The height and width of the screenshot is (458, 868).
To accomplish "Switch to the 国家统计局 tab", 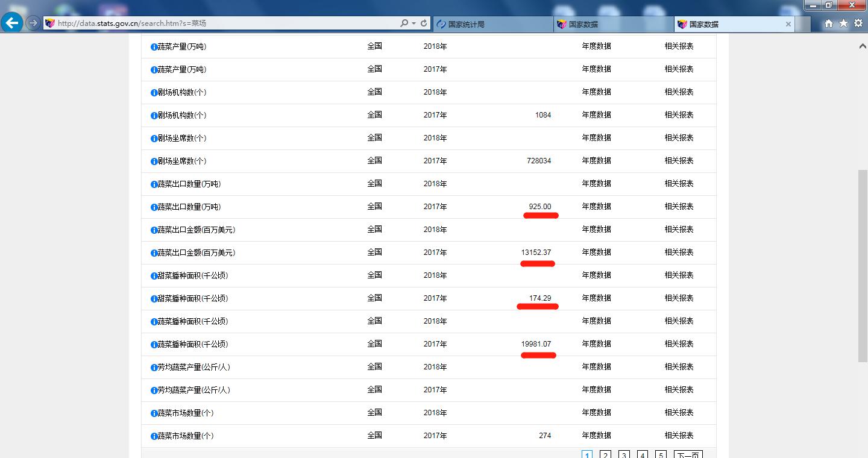I will tap(491, 24).
